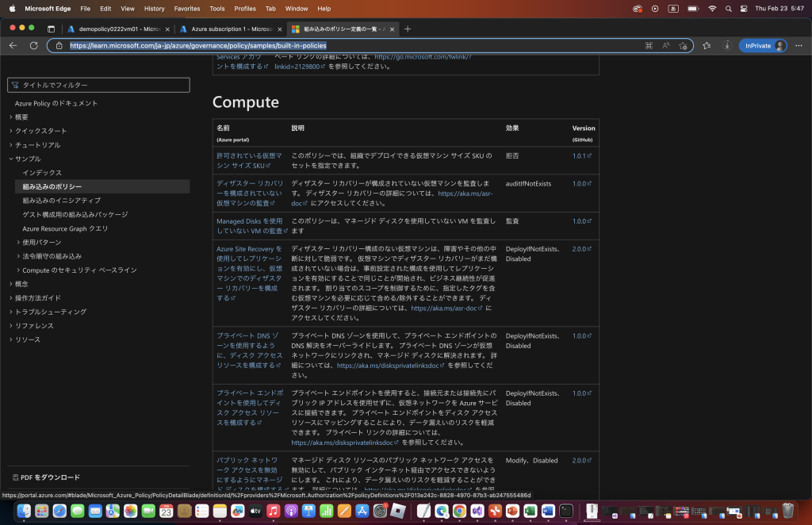Open ゲスト構成用の組み込みパッケージ item
The image size is (812, 525).
(75, 214)
